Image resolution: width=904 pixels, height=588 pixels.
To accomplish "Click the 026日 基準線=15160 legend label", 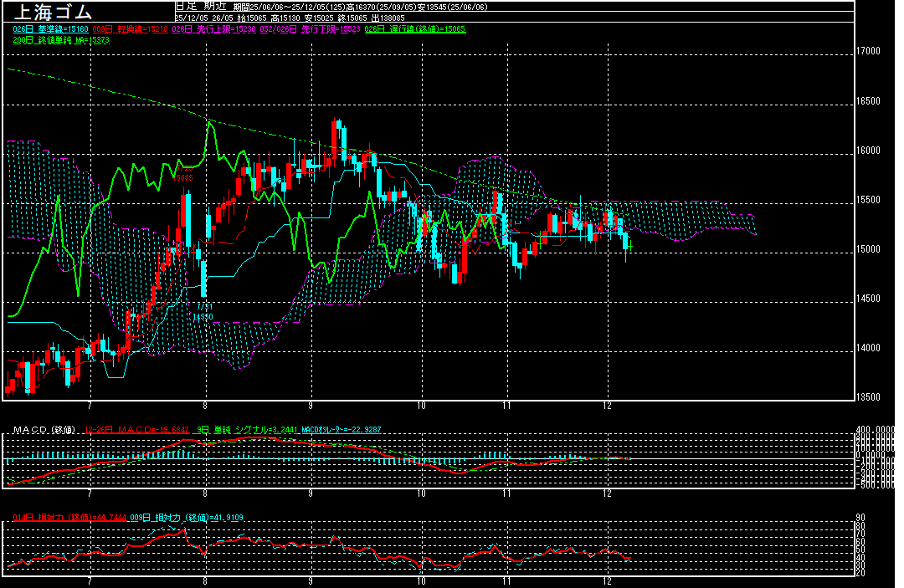I will [x=46, y=28].
